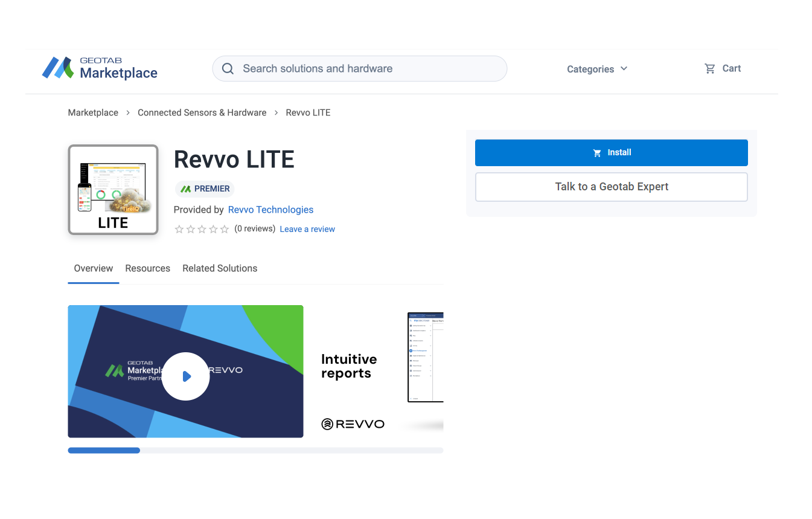
Task: Click the Leave a review link
Action: 307,230
